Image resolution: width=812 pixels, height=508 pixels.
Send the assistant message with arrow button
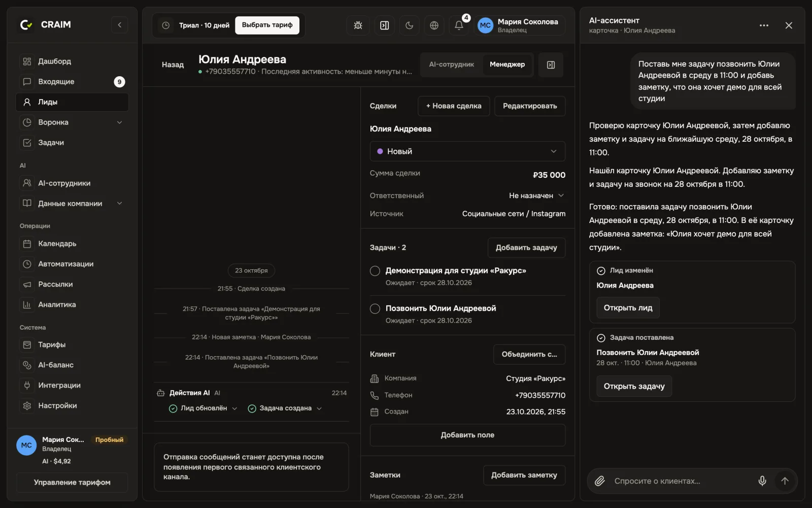[785, 481]
